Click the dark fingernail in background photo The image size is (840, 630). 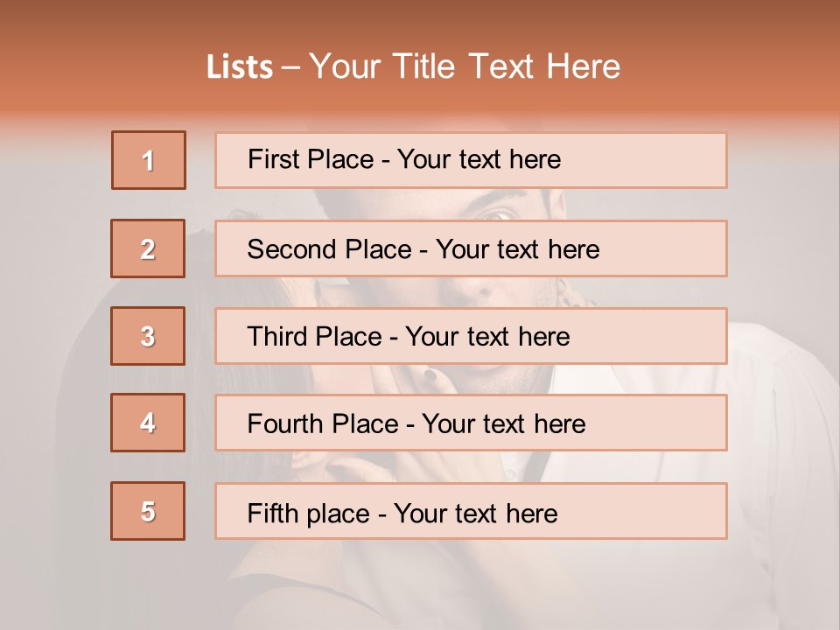tap(430, 375)
